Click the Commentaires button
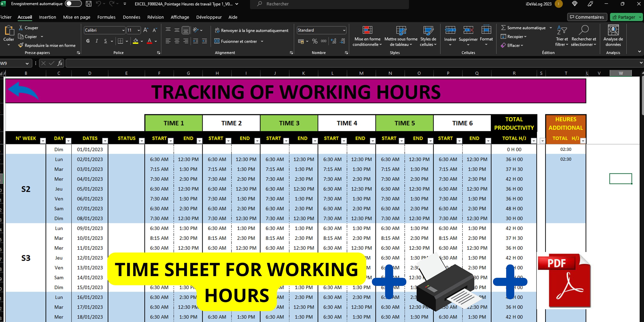 tap(587, 17)
